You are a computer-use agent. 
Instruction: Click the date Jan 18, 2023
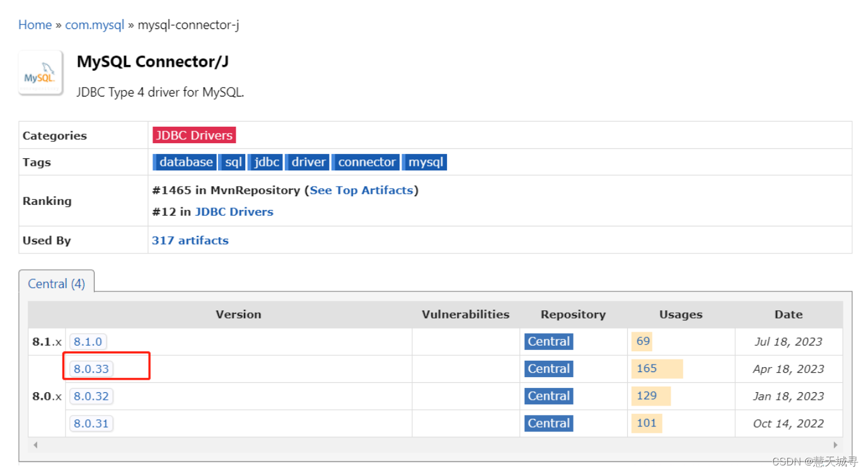(x=789, y=396)
